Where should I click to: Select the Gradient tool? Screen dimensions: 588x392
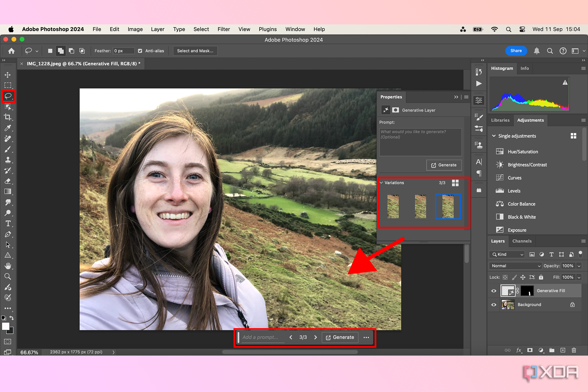click(x=8, y=192)
